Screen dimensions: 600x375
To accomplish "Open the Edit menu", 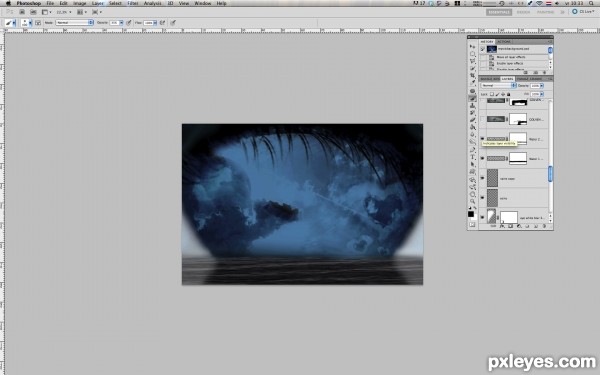I will click(x=63, y=3).
